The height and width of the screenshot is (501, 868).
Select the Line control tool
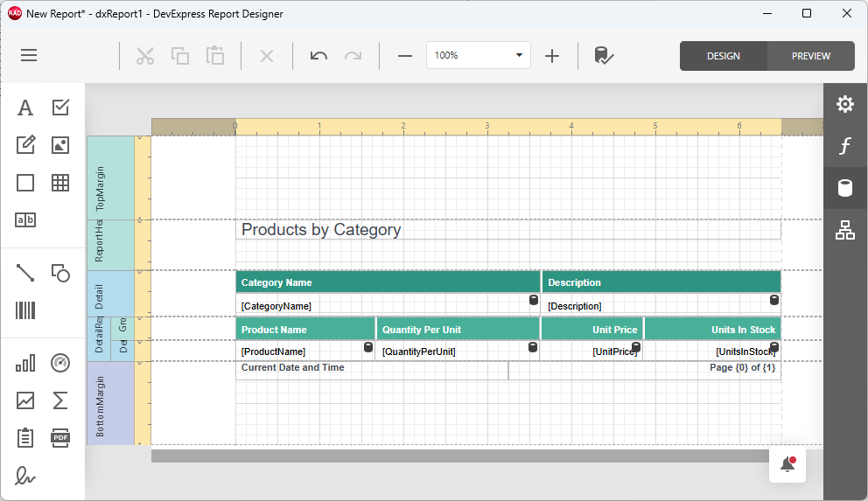click(x=24, y=273)
